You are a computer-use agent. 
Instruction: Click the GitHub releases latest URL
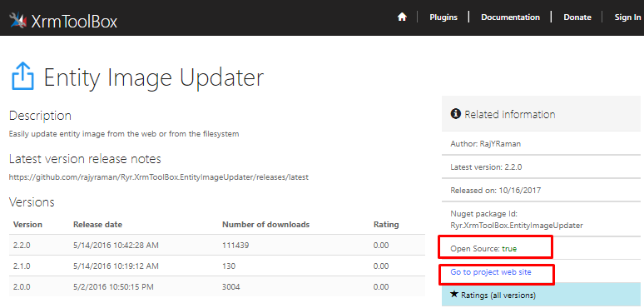pyautogui.click(x=159, y=177)
